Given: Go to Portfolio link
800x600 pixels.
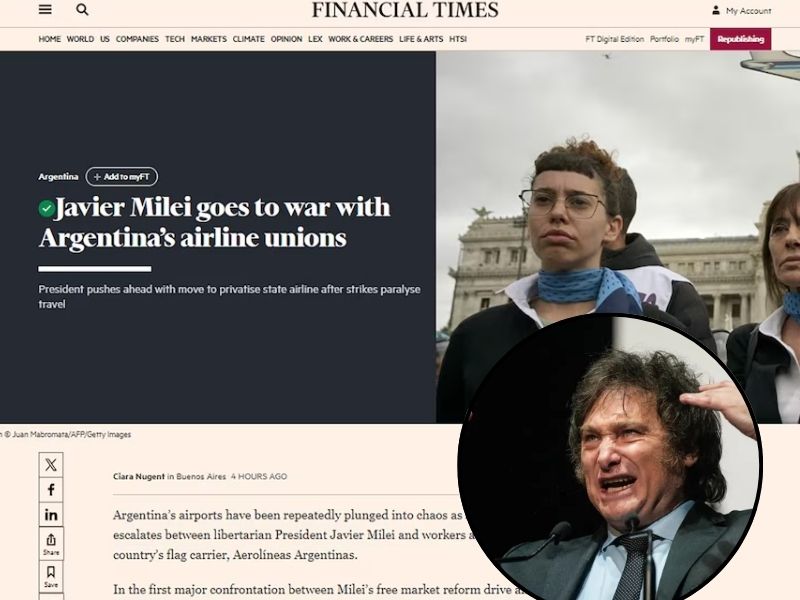Looking at the screenshot, I should pyautogui.click(x=664, y=39).
